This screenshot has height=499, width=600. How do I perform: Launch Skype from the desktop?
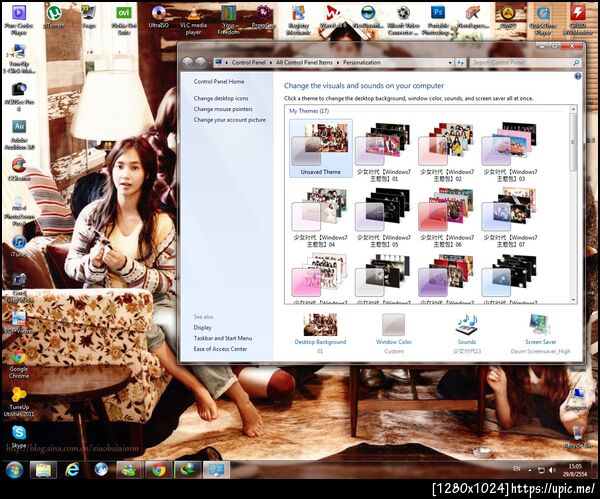(x=19, y=437)
